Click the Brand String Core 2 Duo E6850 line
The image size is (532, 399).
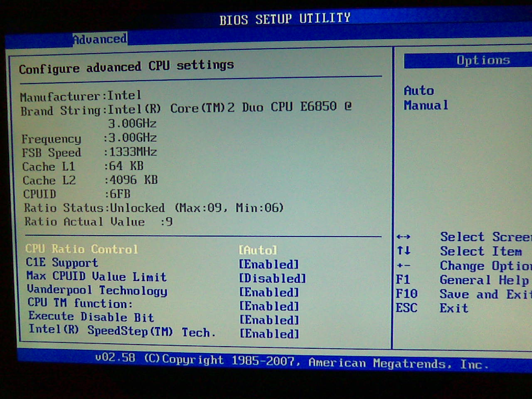pos(186,110)
